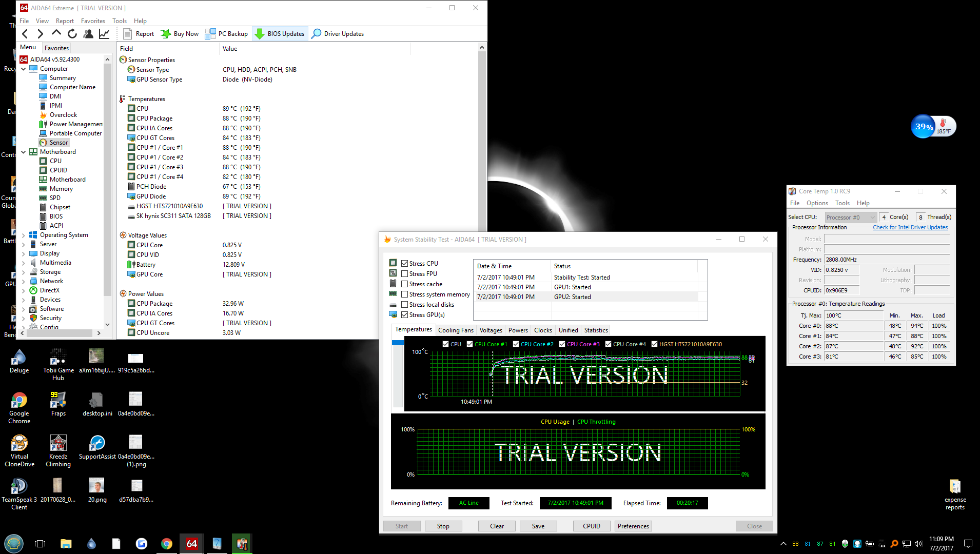
Task: Enable the Stress cache checkbox
Action: 405,284
